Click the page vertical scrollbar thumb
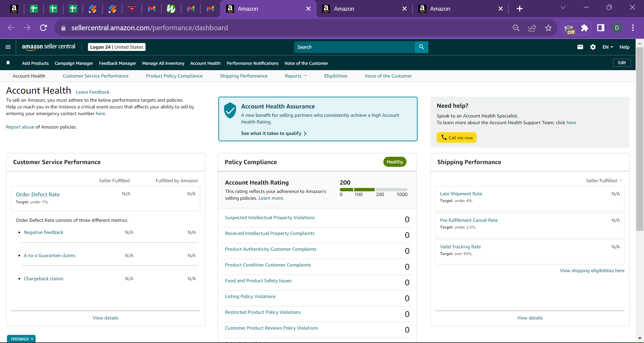 click(640, 139)
